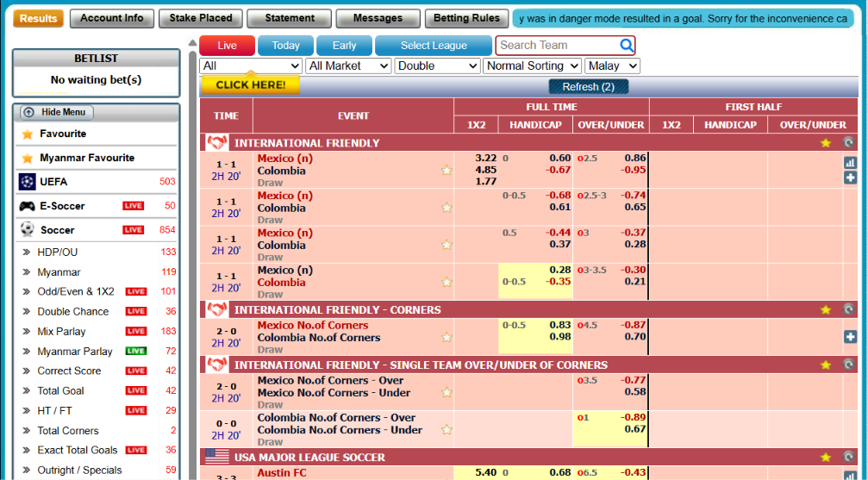Select Mexico corners handicap odds 0.83
Screen dimensions: 868x480
(x=560, y=325)
